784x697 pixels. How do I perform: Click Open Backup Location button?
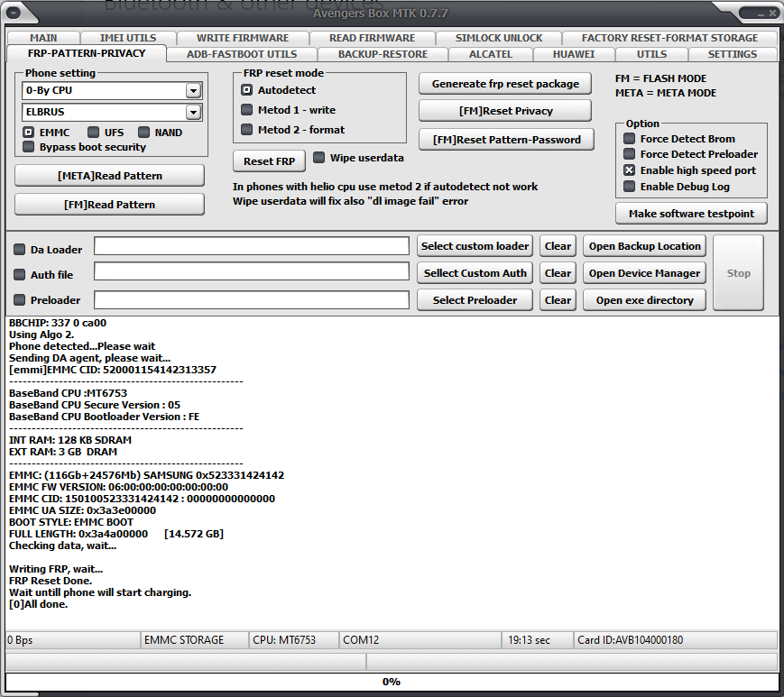pos(644,246)
